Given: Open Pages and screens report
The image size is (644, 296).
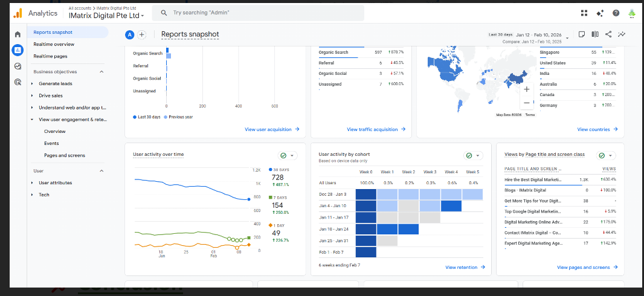Looking at the screenshot, I should [x=65, y=155].
